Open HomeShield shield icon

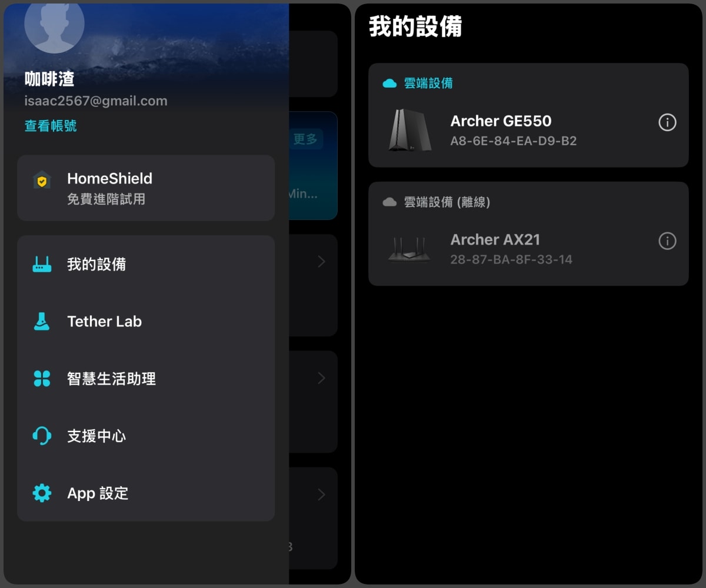tap(42, 181)
